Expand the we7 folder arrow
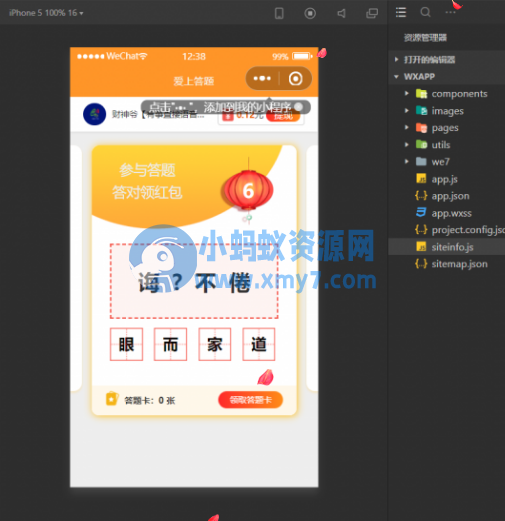Image resolution: width=505 pixels, height=521 pixels. (406, 162)
